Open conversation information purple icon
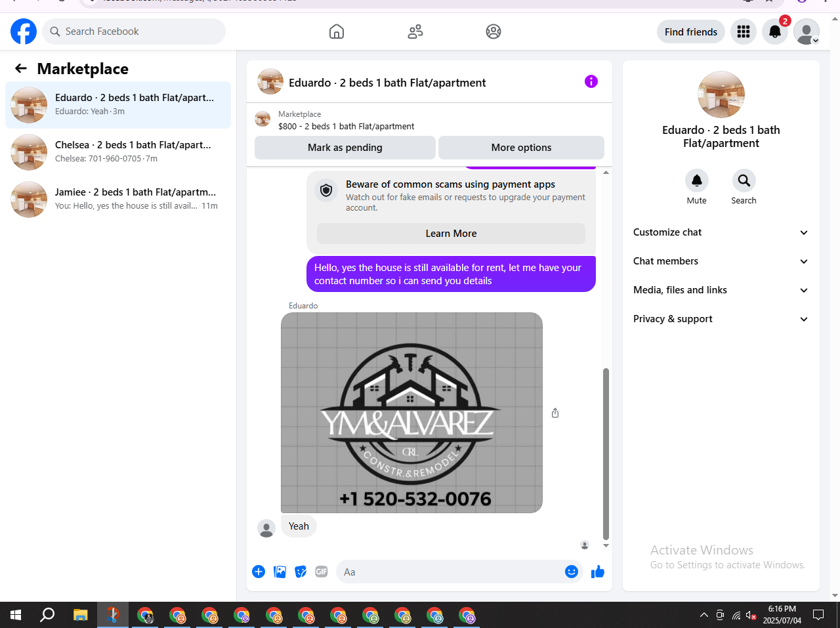840x628 pixels. [x=591, y=81]
